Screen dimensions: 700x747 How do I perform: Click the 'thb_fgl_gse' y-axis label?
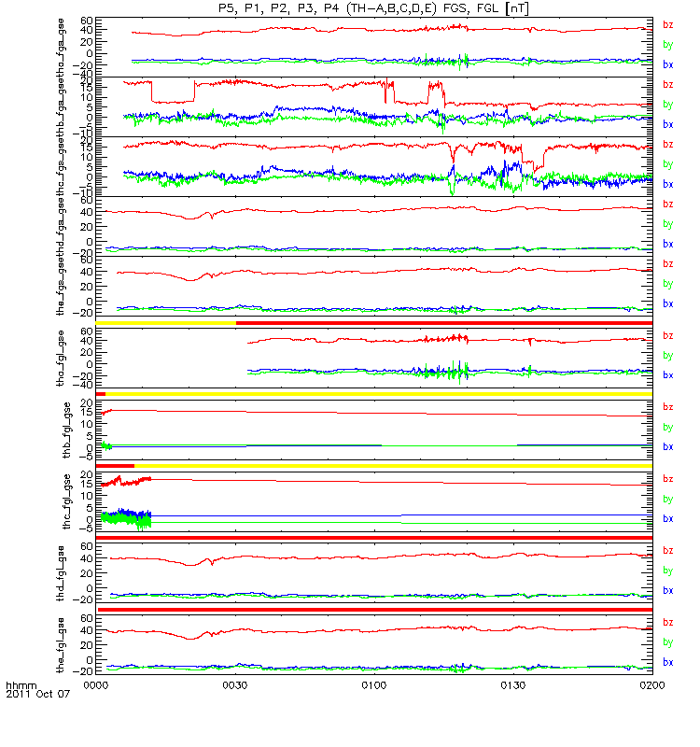[66, 430]
